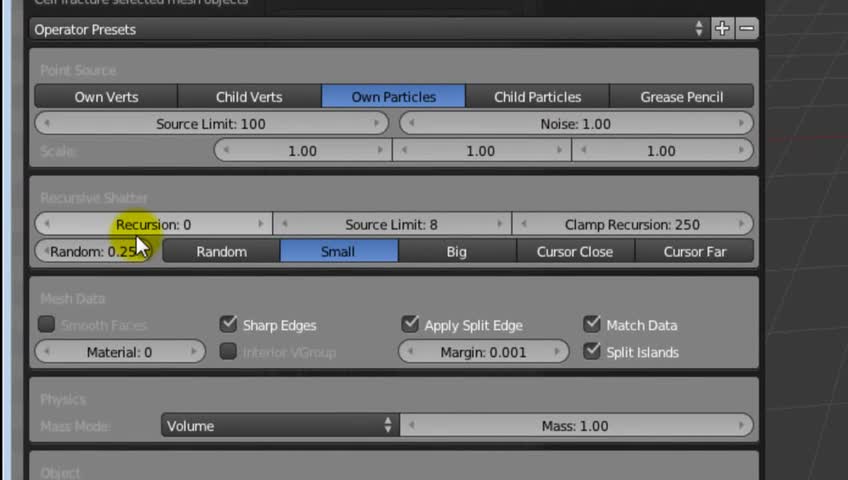The width and height of the screenshot is (848, 480).
Task: Select Child Particles point source
Action: point(538,97)
